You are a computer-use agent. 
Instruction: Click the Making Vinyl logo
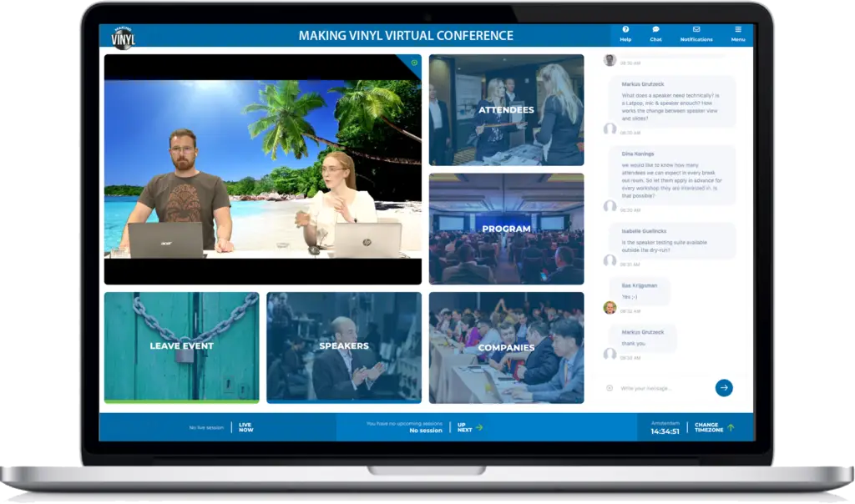click(x=124, y=37)
